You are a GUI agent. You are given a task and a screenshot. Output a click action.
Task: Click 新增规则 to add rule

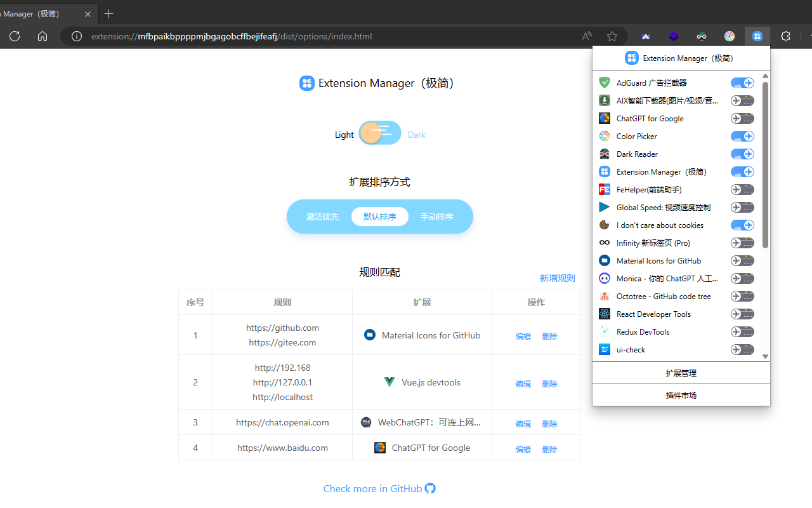click(558, 277)
